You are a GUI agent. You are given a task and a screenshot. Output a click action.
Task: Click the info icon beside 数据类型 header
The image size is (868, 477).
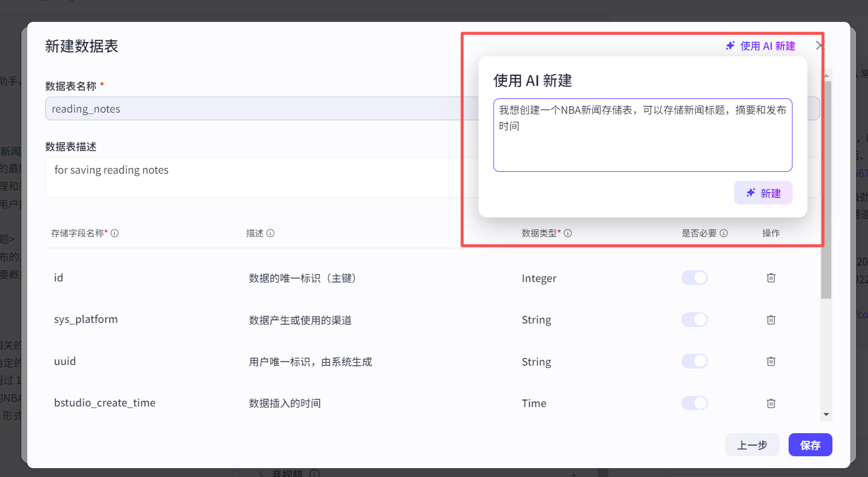point(568,233)
